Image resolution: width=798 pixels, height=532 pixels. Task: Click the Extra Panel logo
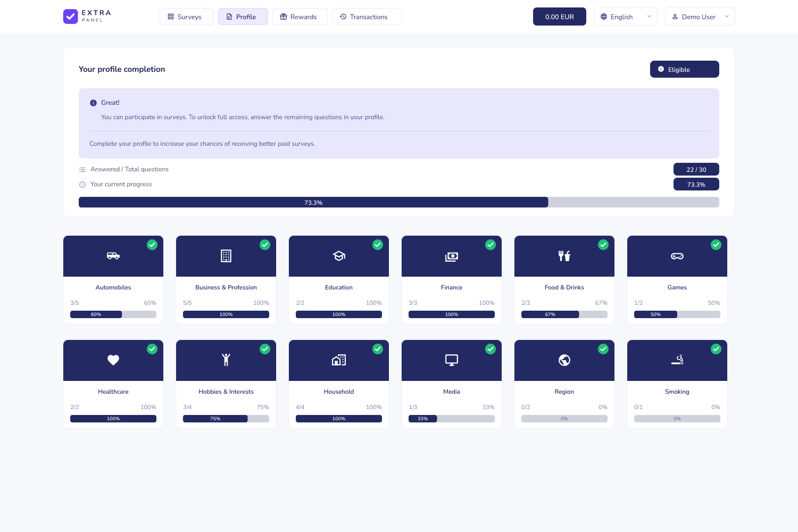pos(87,16)
